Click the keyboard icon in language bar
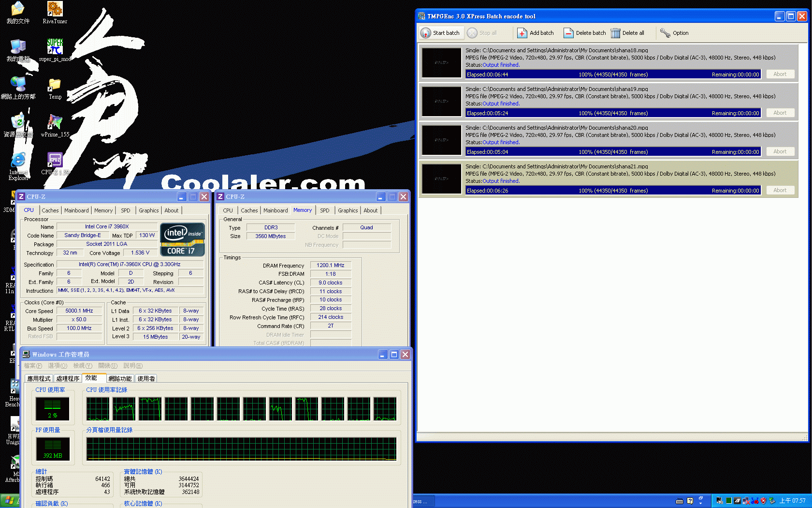The image size is (812, 508). click(680, 501)
